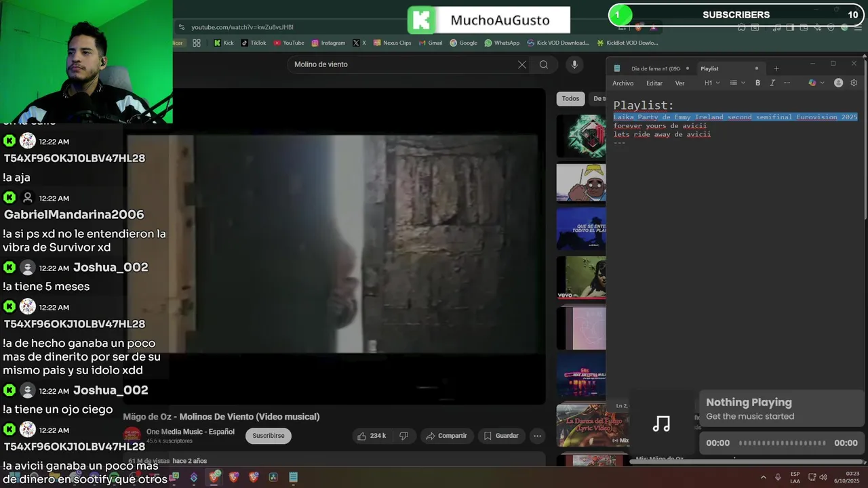Screen dimensions: 868x488
Task: Open the Google bookmark
Action: (x=464, y=43)
